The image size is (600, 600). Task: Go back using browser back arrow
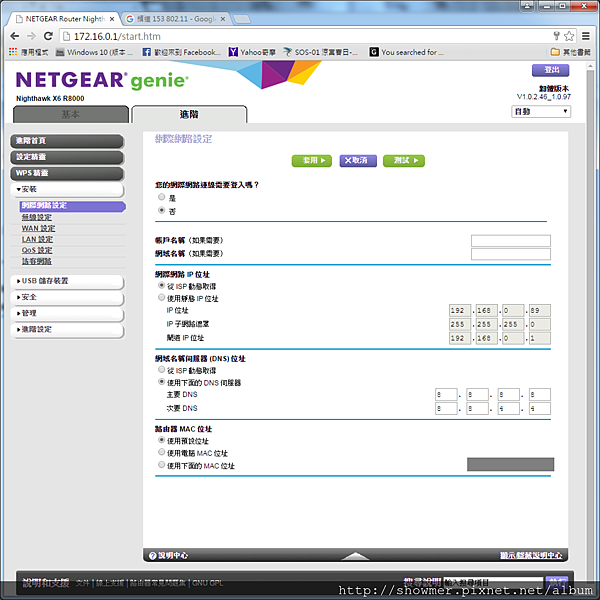pyautogui.click(x=15, y=36)
